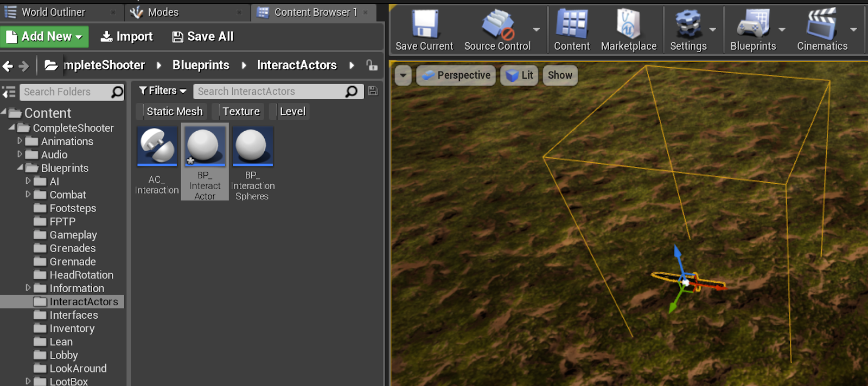Click the Save All button
Viewport: 868px width, 386px height.
[x=202, y=36]
